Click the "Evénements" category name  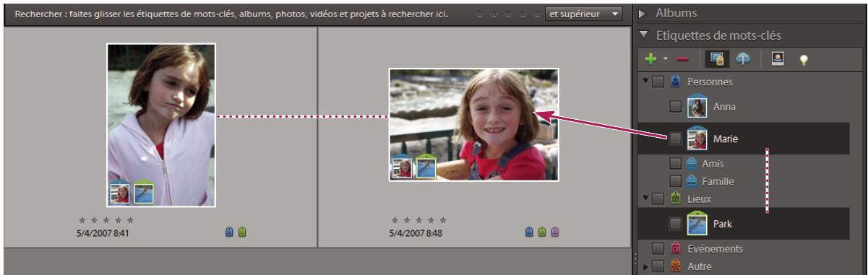tap(716, 249)
